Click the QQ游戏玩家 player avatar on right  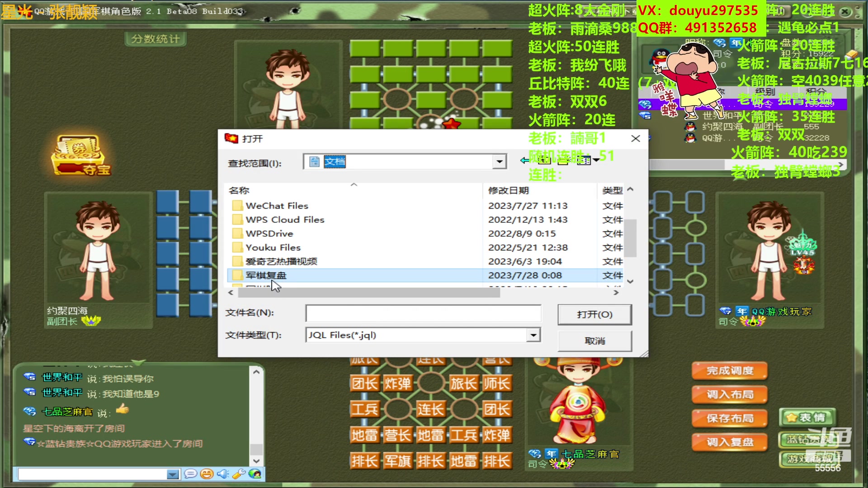pyautogui.click(x=769, y=251)
